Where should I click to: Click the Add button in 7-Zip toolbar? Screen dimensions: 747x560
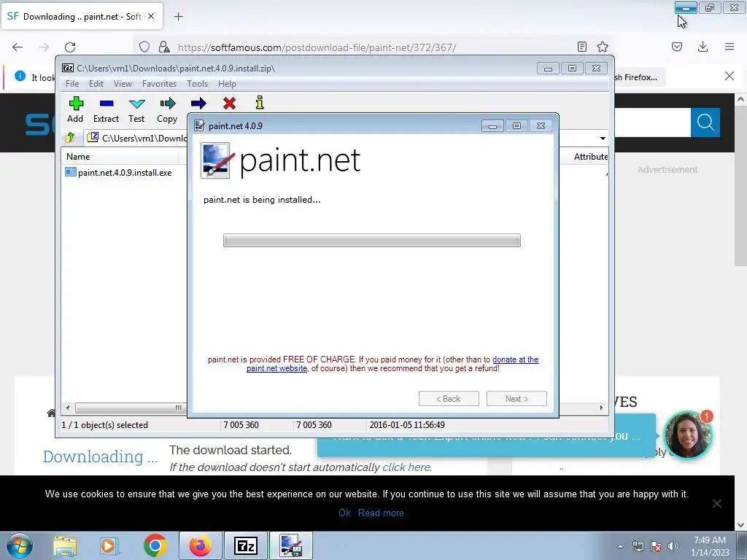(x=76, y=109)
